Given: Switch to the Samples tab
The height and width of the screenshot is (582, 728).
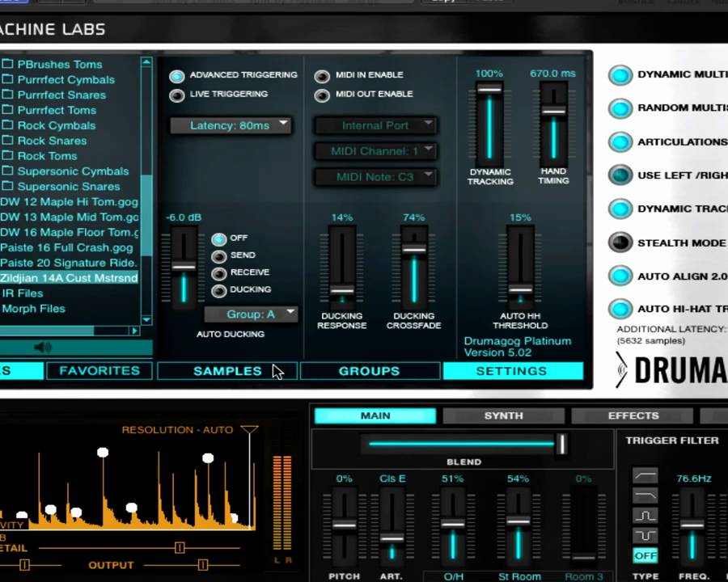Looking at the screenshot, I should click(x=227, y=371).
